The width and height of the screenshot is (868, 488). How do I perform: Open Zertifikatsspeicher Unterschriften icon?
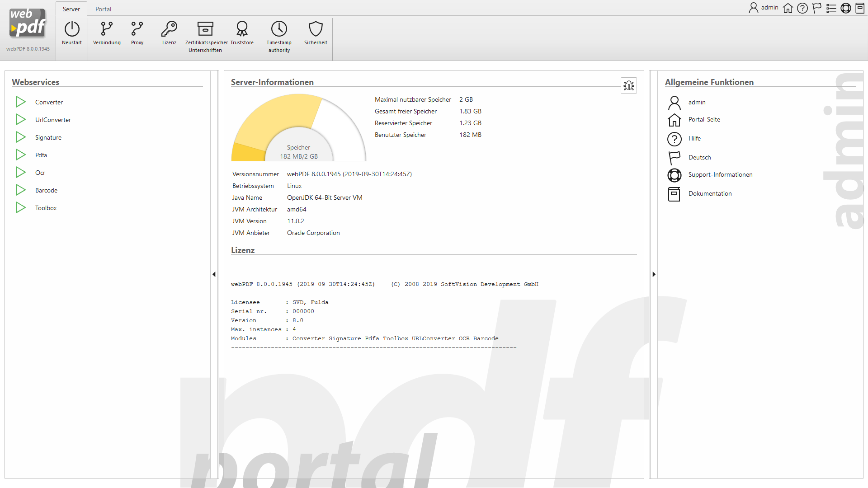[205, 29]
